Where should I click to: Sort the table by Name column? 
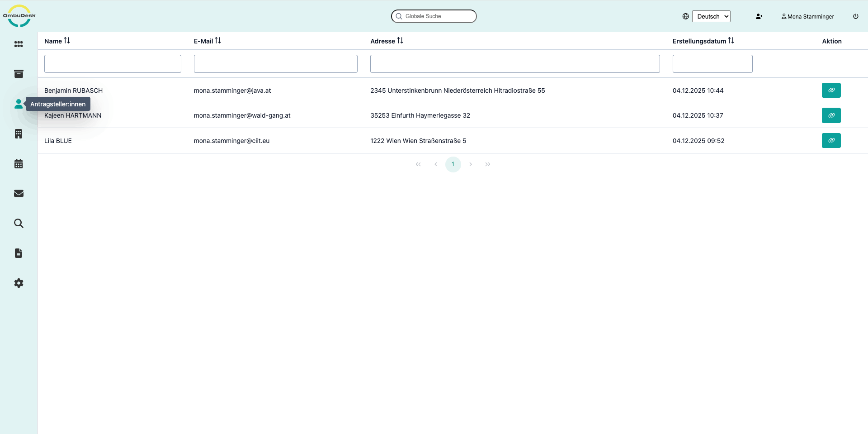pyautogui.click(x=67, y=41)
